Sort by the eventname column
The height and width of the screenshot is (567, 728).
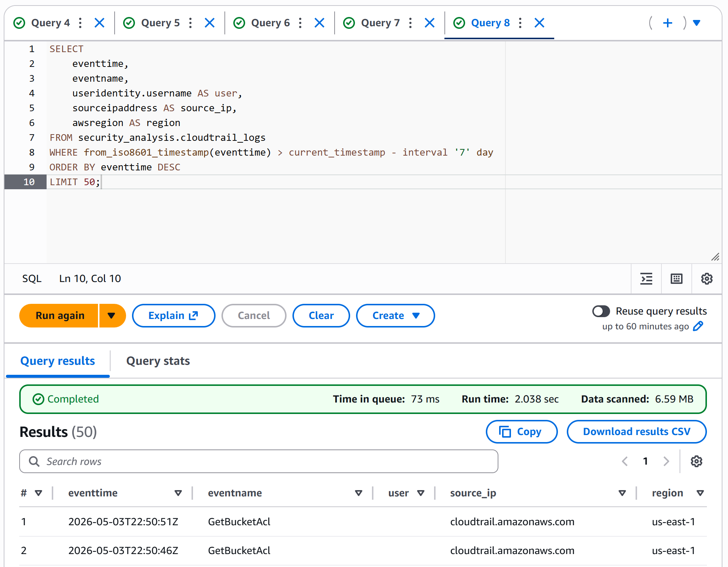[x=358, y=493]
